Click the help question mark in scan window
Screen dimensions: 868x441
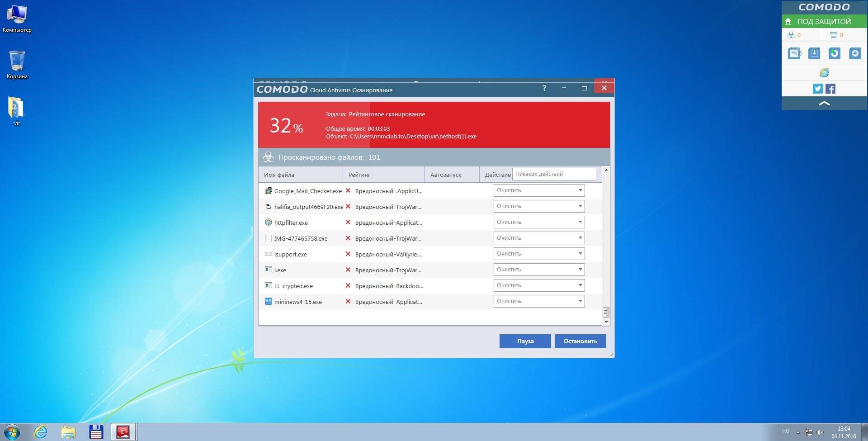[544, 88]
